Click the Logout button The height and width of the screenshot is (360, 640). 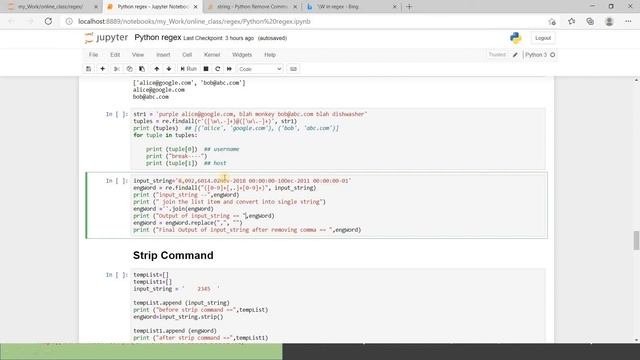[x=543, y=38]
